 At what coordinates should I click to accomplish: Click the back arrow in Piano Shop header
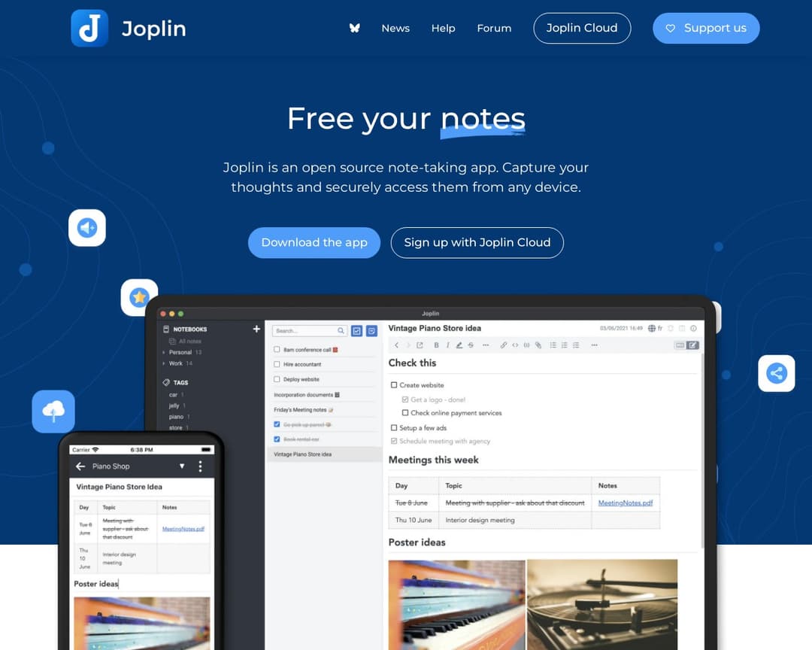pyautogui.click(x=80, y=466)
